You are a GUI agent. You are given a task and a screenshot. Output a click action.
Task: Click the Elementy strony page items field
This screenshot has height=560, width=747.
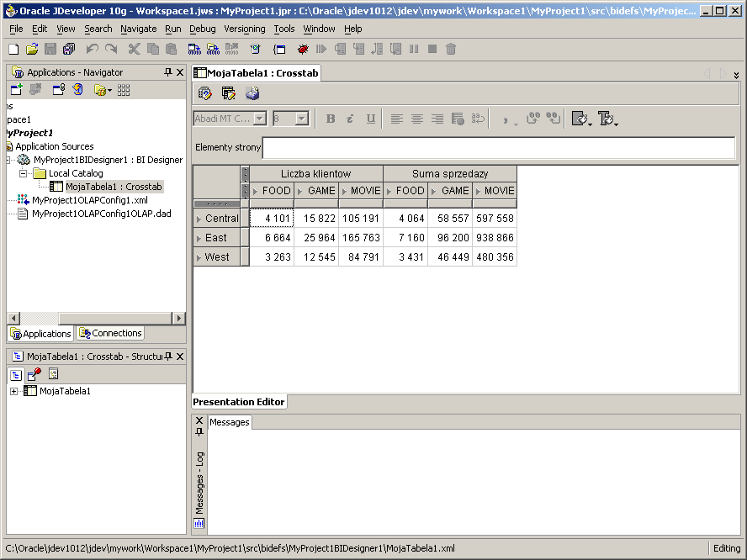498,148
